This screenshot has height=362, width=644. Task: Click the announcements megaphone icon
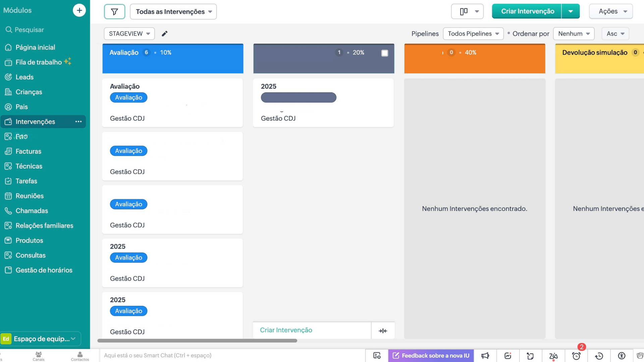click(485, 356)
